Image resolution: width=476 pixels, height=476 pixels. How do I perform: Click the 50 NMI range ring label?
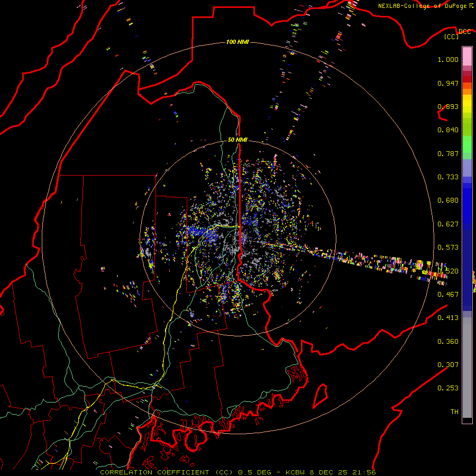(237, 140)
